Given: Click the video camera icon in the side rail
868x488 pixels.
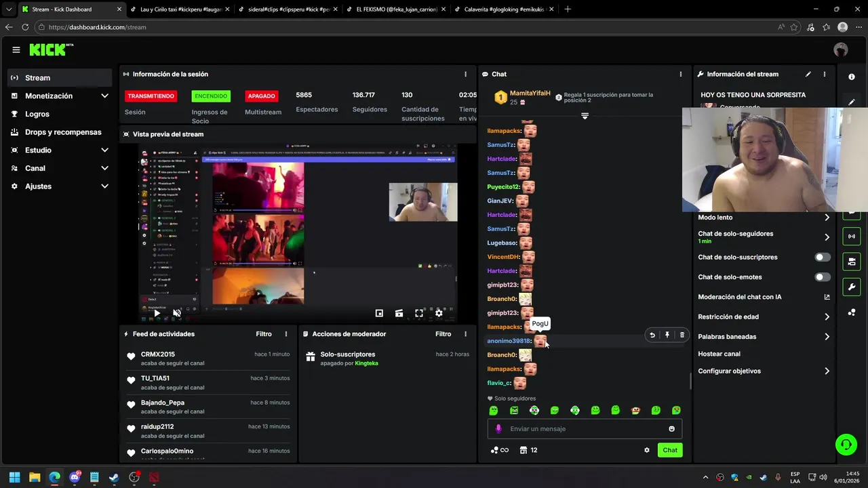Looking at the screenshot, I should [852, 262].
